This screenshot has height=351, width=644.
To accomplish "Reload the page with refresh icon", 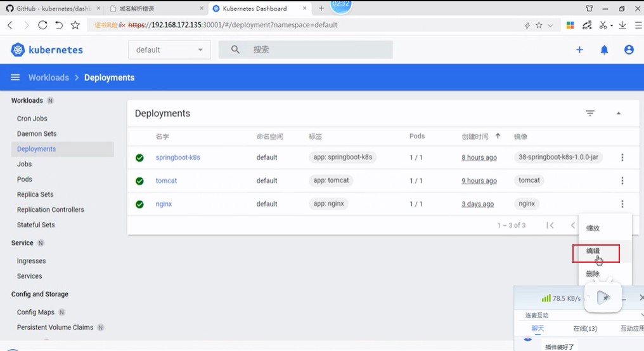I will coord(42,25).
